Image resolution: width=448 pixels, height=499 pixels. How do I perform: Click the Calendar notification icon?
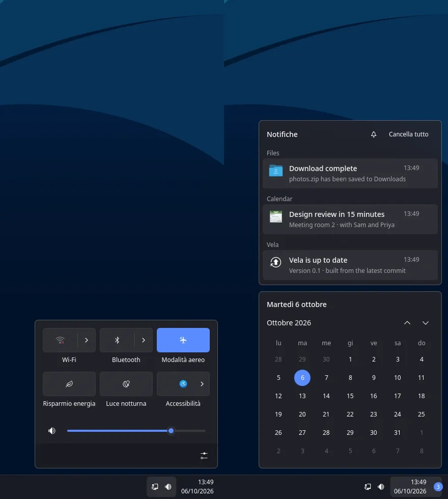click(x=276, y=217)
